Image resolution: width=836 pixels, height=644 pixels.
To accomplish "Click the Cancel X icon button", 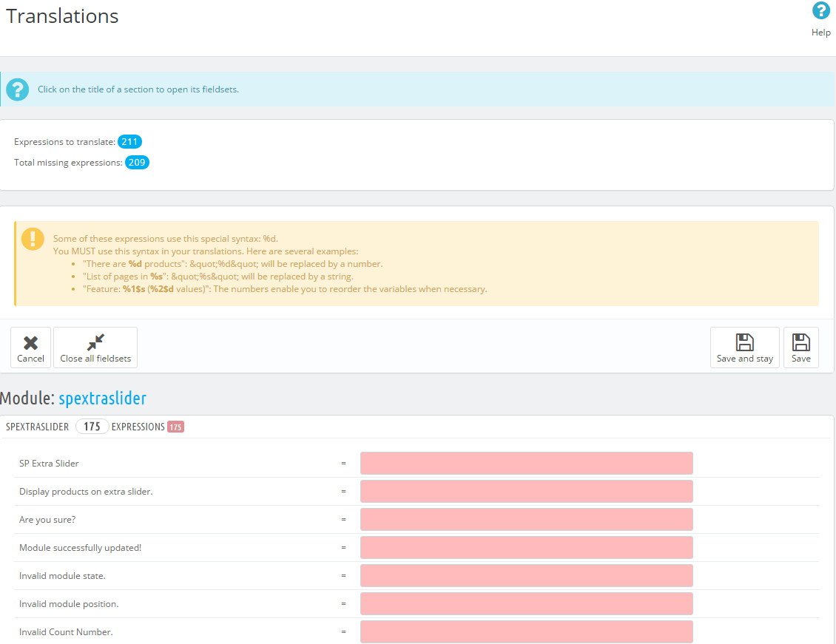I will pos(30,343).
